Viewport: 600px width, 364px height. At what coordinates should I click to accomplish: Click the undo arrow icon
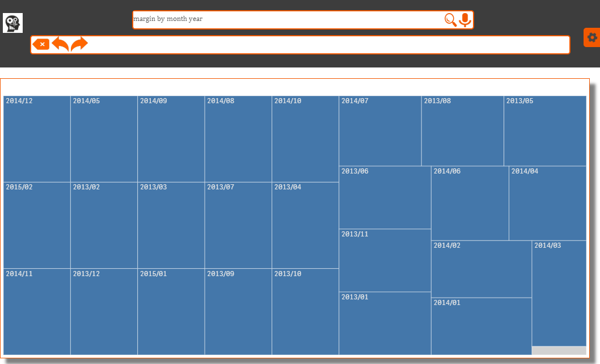60,44
